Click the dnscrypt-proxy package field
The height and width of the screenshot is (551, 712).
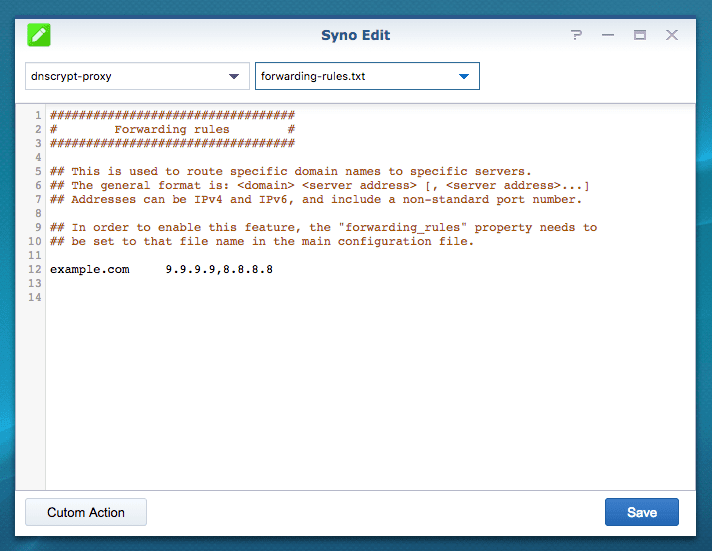point(137,76)
